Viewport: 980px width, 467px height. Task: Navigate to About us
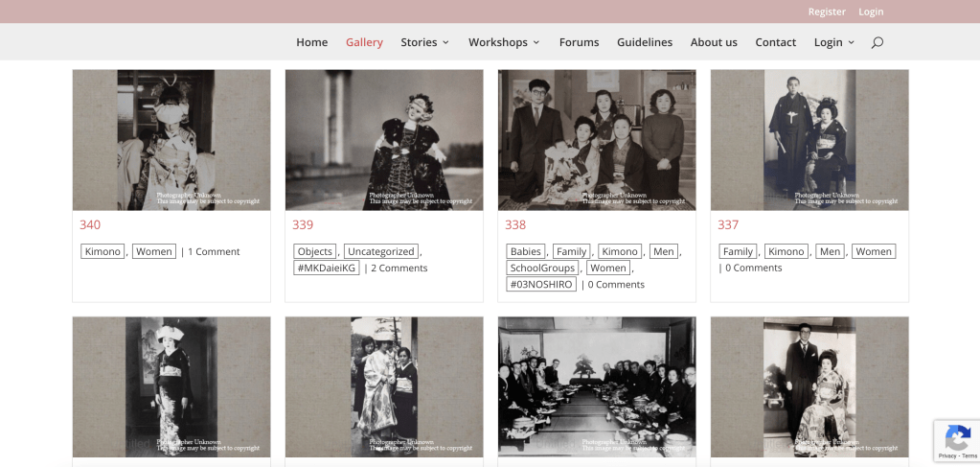click(x=714, y=42)
